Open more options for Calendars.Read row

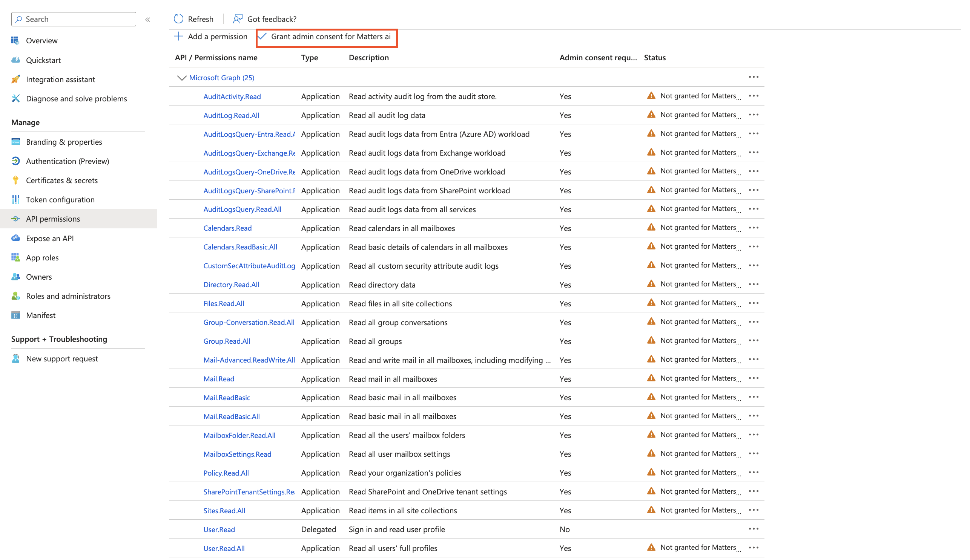[753, 228]
